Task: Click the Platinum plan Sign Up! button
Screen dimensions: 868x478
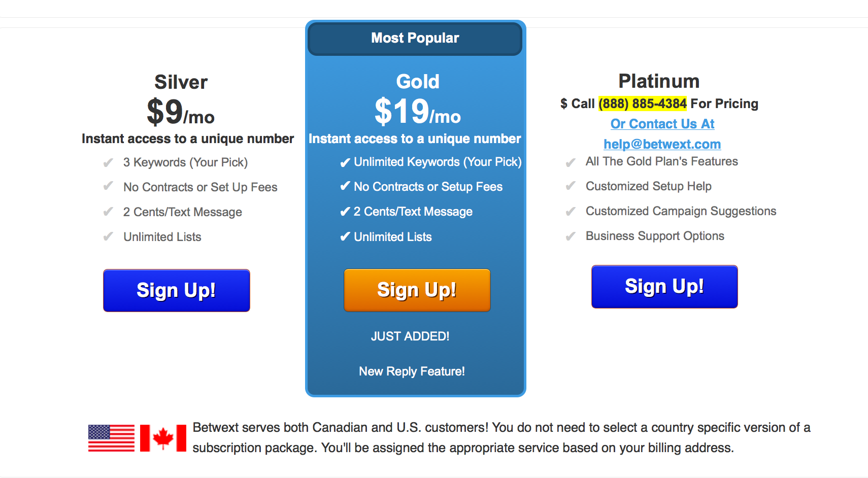Action: tap(664, 286)
